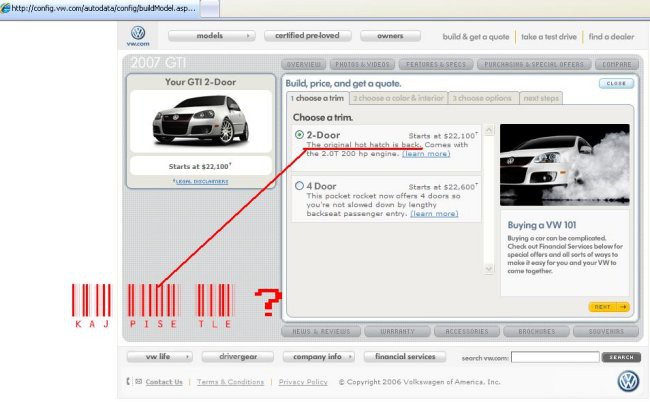
Task: Select the 'choose a trim' step tab
Action: point(318,98)
